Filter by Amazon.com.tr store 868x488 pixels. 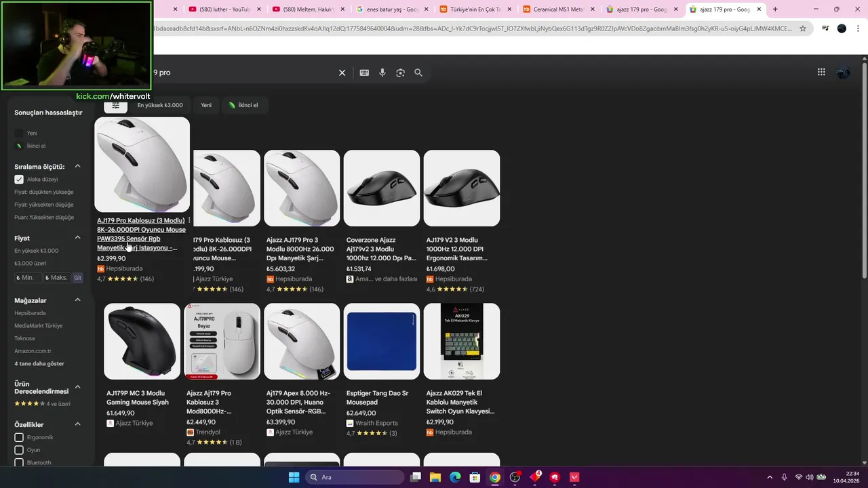33,351
